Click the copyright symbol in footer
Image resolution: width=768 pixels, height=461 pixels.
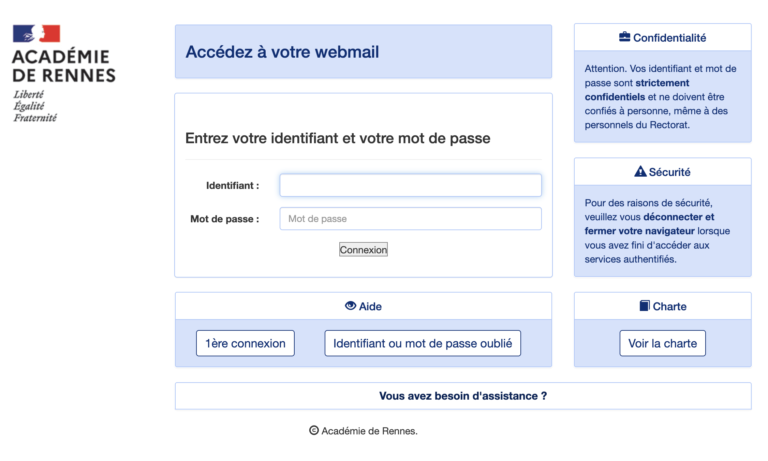click(x=314, y=431)
